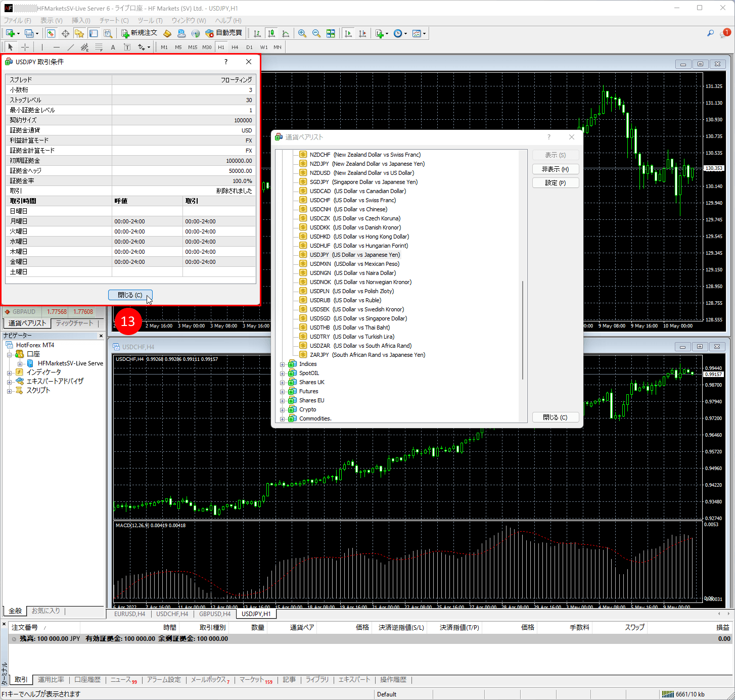This screenshot has height=700, width=735.
Task: Click 設定 (P) button in symbol list
Action: pyautogui.click(x=555, y=183)
